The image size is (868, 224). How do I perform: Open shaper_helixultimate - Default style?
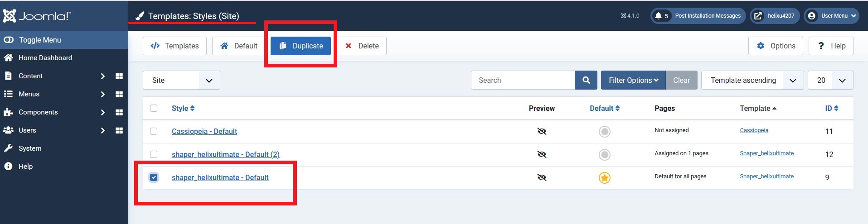[x=220, y=177]
